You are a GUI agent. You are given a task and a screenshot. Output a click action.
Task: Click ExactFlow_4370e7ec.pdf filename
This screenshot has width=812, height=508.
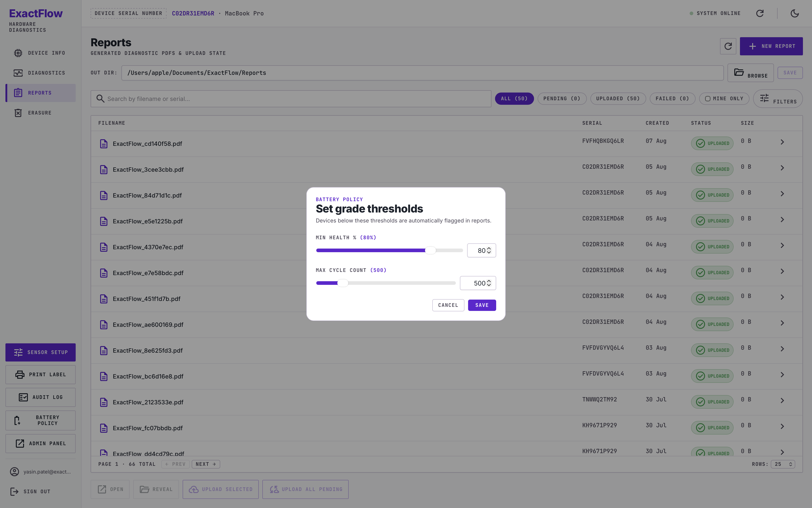tap(148, 247)
